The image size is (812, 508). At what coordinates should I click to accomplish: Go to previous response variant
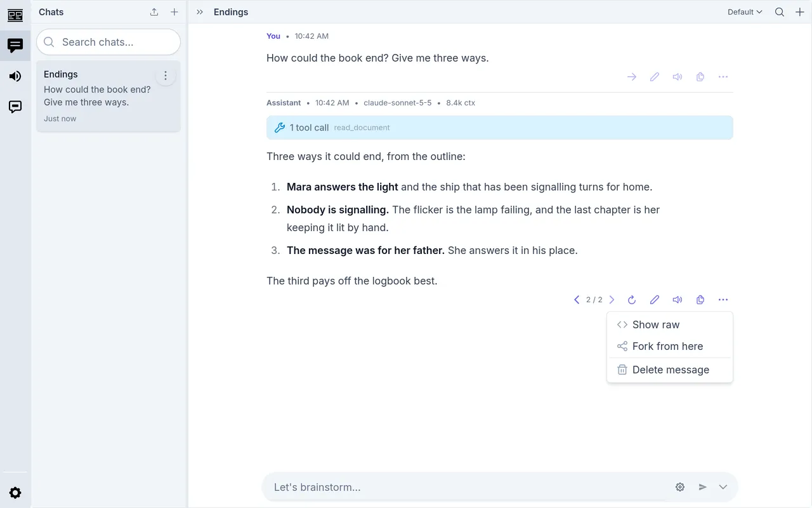click(x=577, y=300)
